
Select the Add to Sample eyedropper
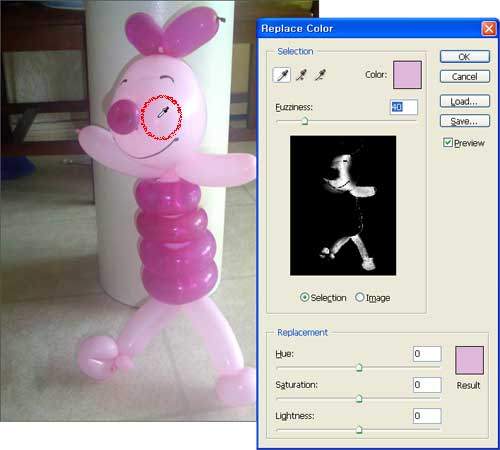(x=301, y=75)
